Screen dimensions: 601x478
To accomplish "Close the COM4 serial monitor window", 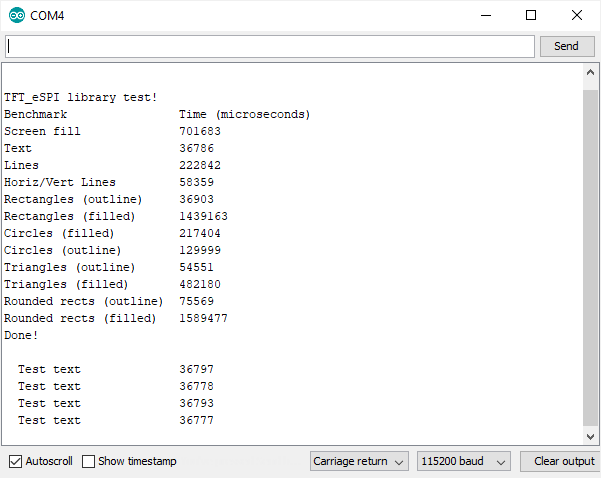I will [577, 15].
